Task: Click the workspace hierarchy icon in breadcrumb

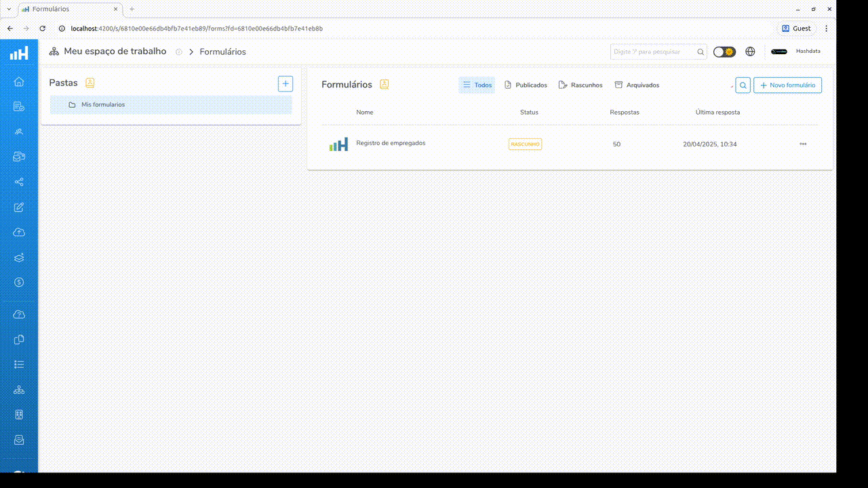Action: pyautogui.click(x=54, y=52)
